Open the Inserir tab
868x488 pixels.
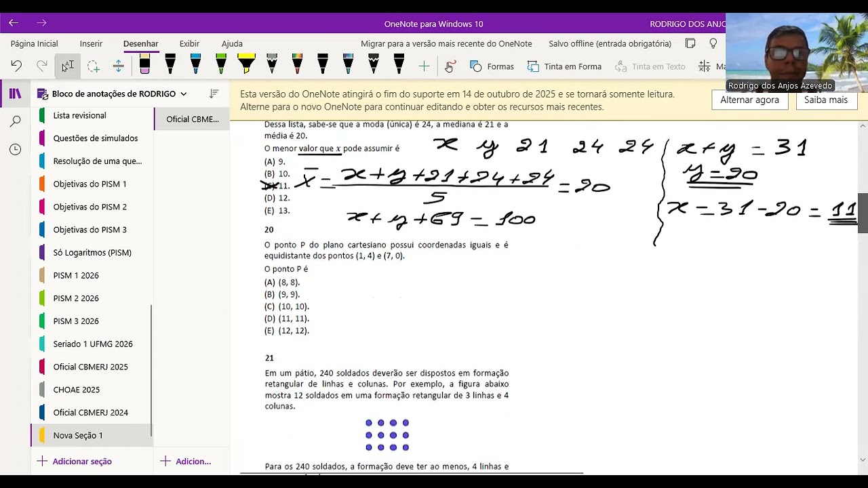(91, 43)
